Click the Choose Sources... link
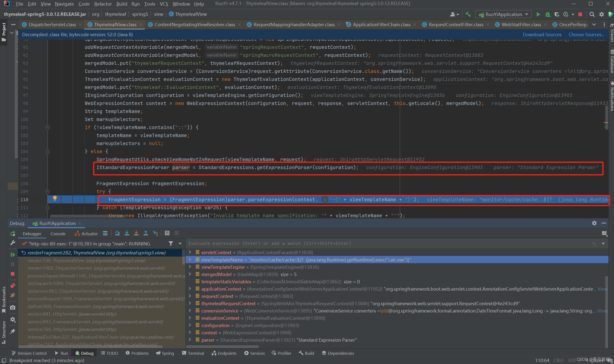 point(586,35)
